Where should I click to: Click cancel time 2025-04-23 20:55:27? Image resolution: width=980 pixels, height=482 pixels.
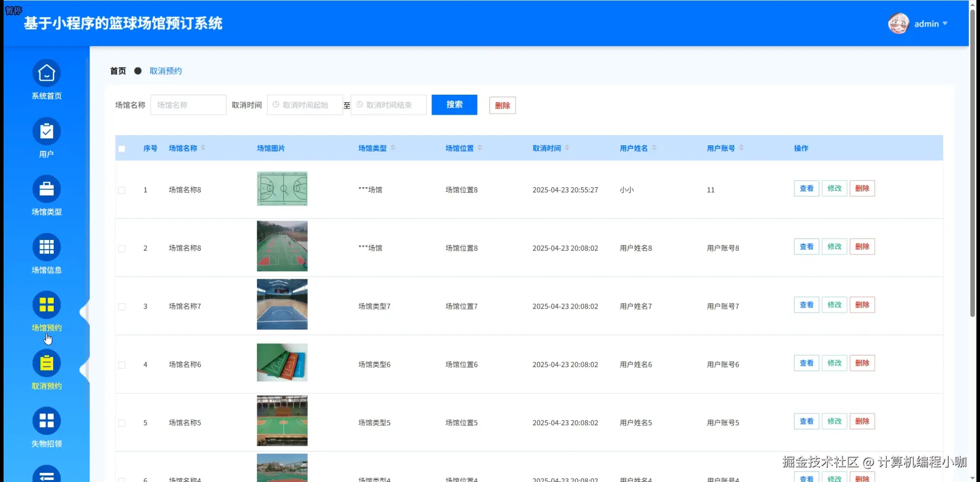(x=565, y=190)
